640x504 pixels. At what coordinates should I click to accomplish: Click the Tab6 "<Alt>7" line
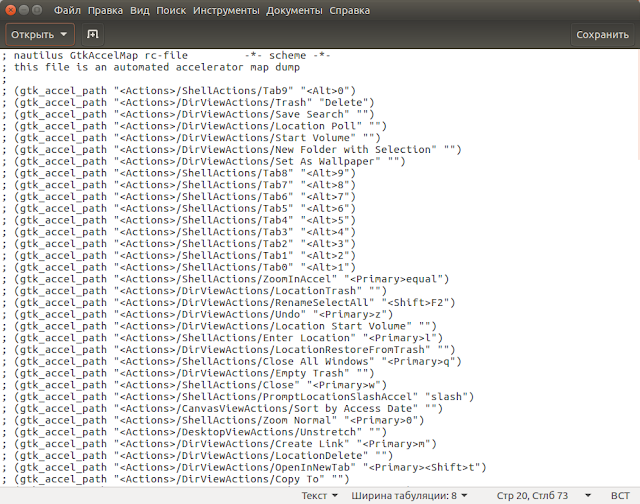pos(179,197)
